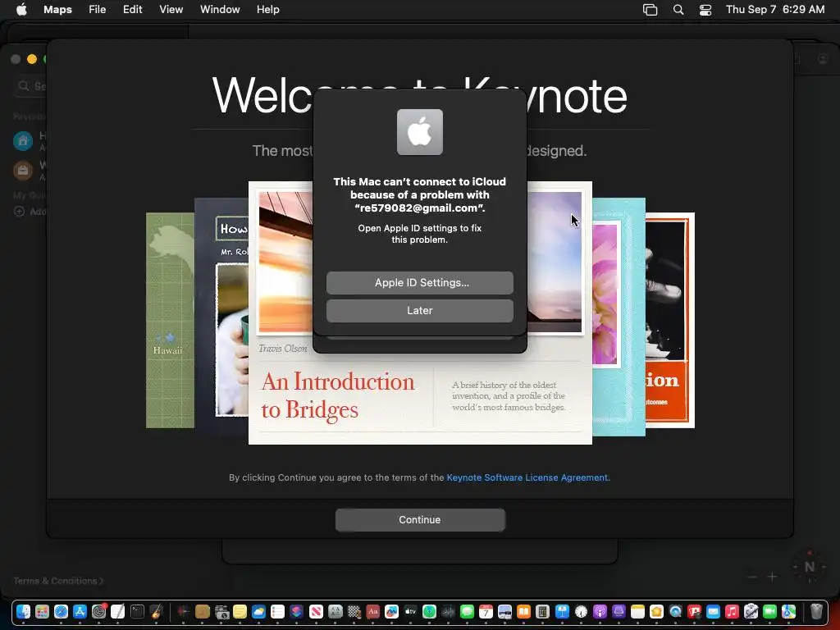Open Calendar from the Dock
840x630 pixels.
click(x=486, y=611)
